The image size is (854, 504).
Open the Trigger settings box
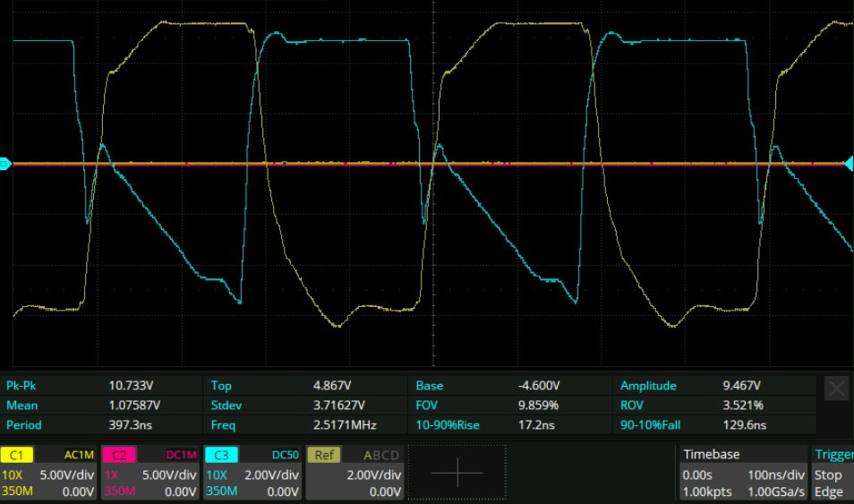tap(833, 473)
